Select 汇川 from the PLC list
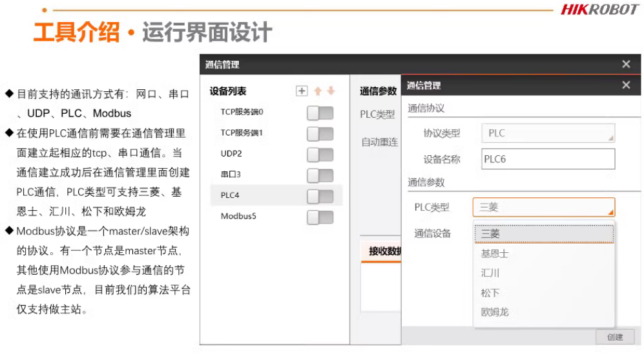 490,273
